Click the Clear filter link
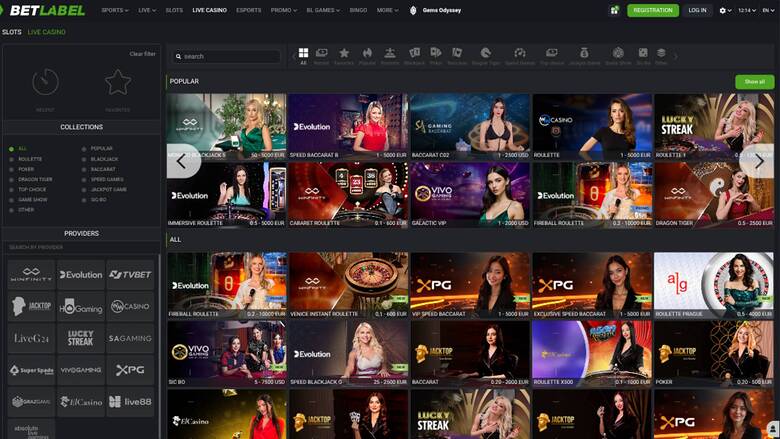Viewport: 780px width, 439px height. (142, 54)
